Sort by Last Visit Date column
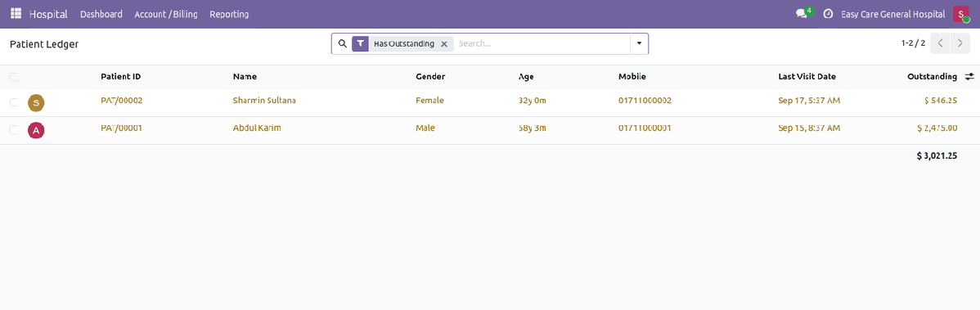 [x=807, y=77]
